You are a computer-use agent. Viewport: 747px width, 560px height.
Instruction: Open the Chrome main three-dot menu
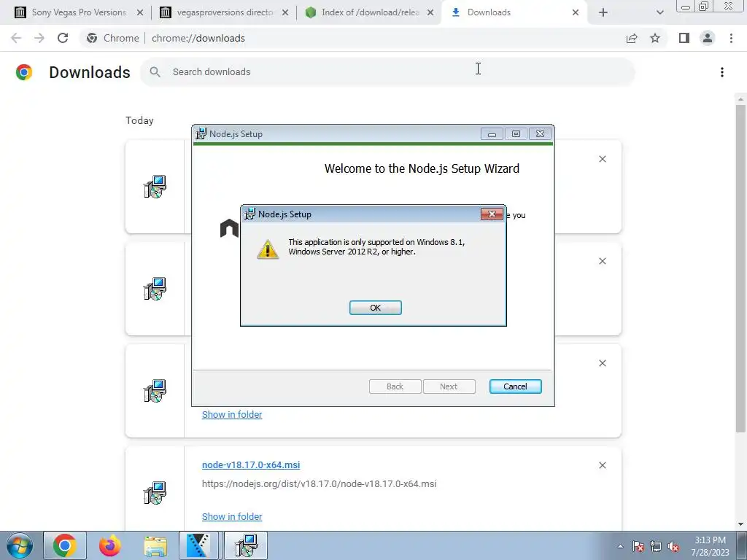[x=731, y=38]
